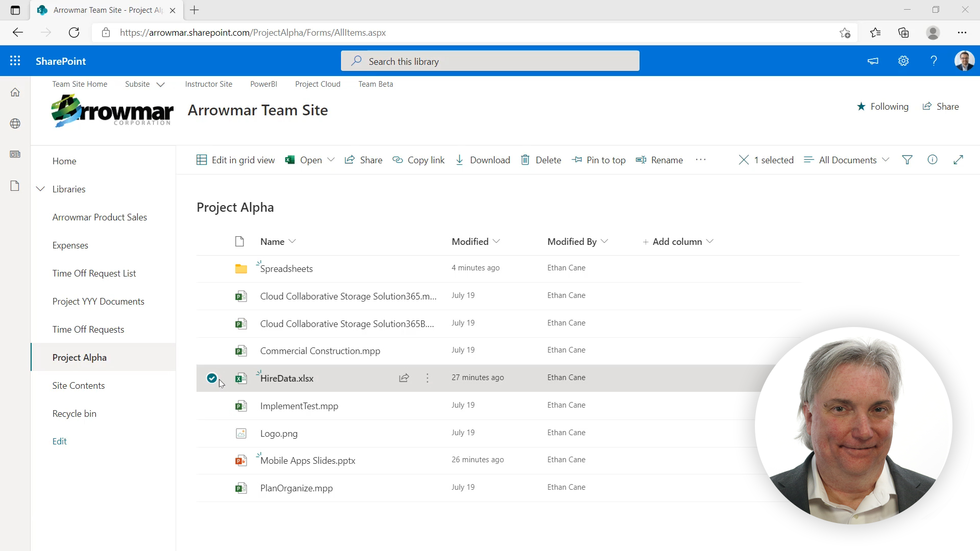Uncheck the HireData.xlsx selection circle

point(212,378)
